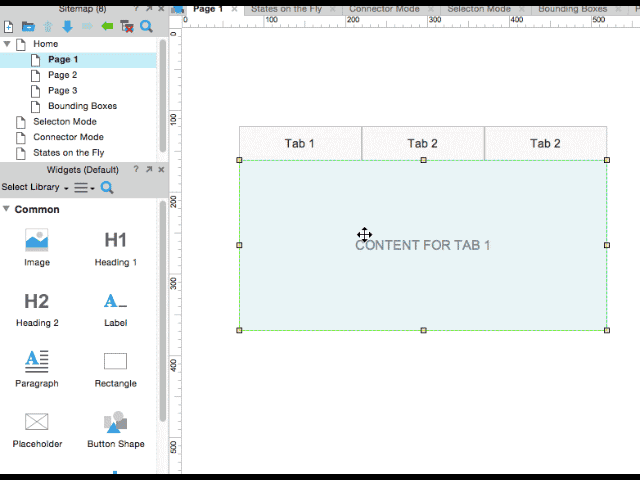
Task: Select Bounding Boxes in the sitemap tree
Action: coord(82,106)
